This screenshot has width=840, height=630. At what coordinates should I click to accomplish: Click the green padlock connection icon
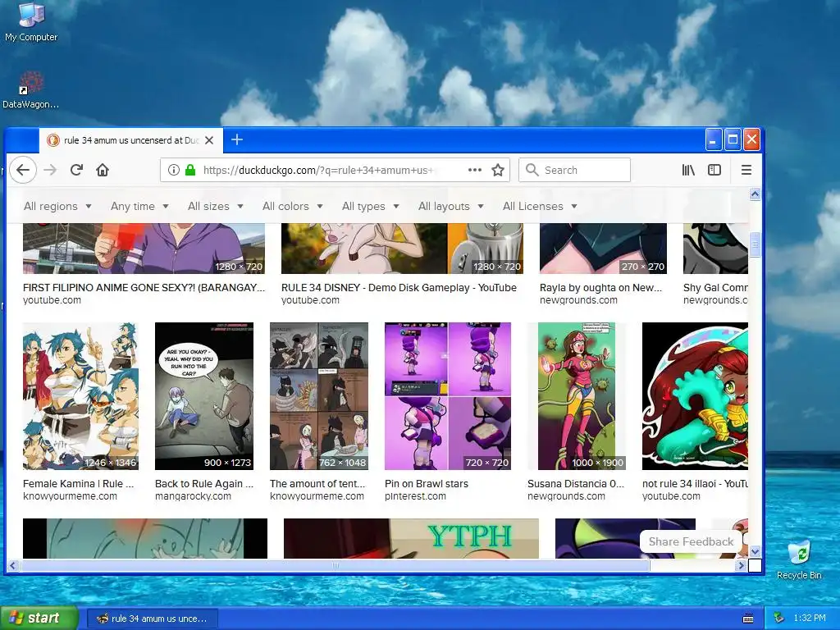tap(190, 171)
